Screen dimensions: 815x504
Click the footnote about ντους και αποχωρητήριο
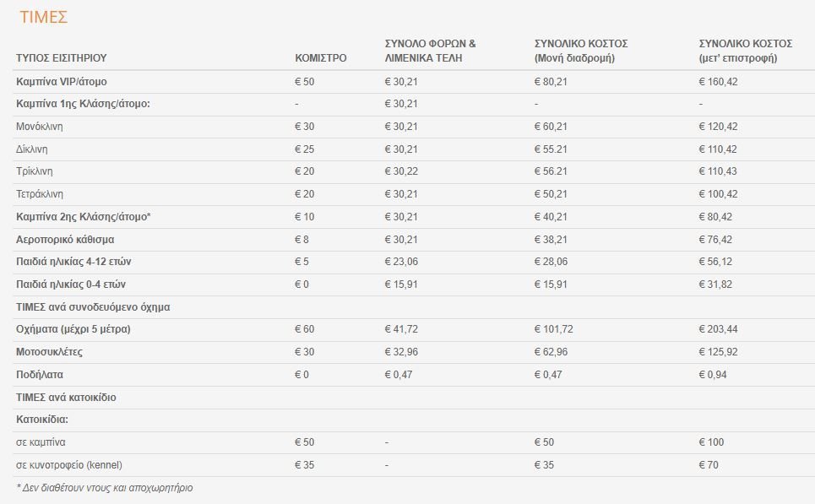105,488
